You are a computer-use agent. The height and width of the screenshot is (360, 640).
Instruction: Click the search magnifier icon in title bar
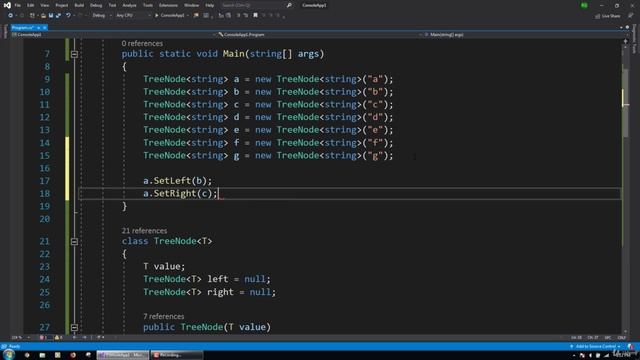click(289, 5)
